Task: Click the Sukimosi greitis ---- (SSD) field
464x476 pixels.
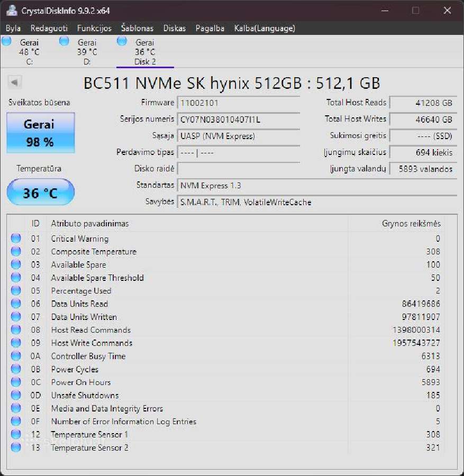Action: (x=423, y=136)
